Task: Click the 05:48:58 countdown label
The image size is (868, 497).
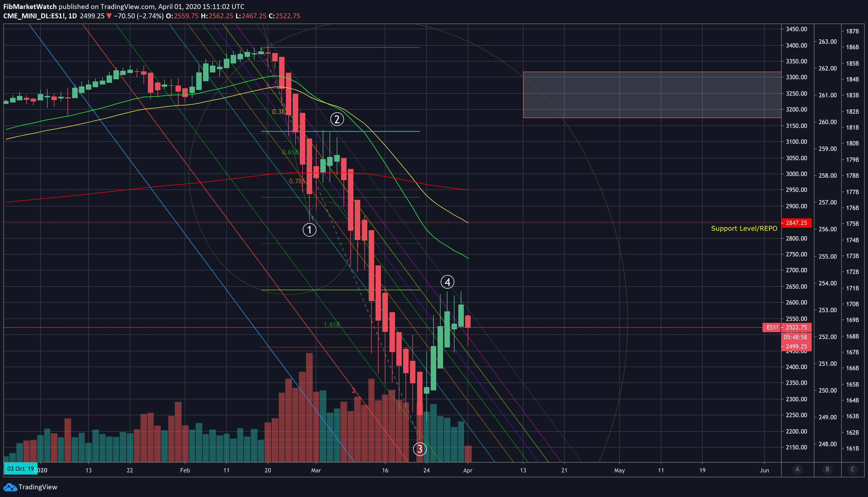Action: (x=796, y=337)
